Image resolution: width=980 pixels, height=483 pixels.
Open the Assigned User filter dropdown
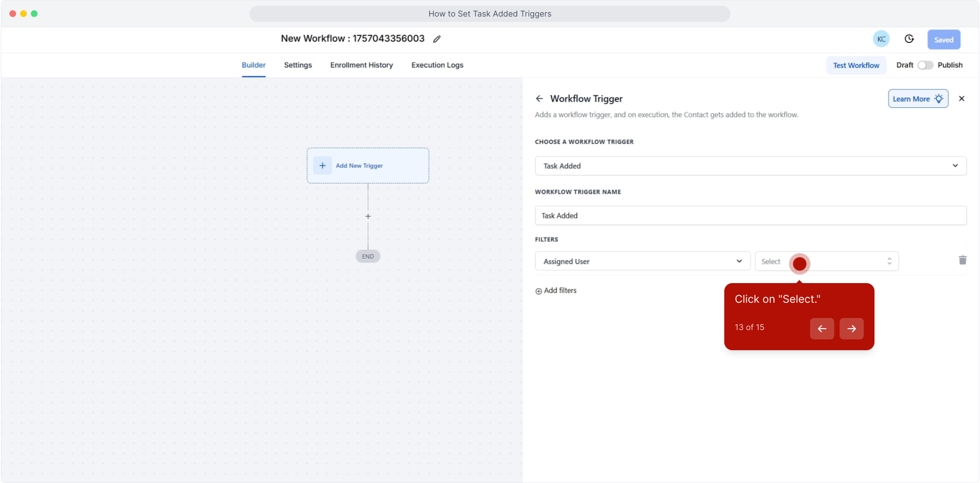point(642,261)
